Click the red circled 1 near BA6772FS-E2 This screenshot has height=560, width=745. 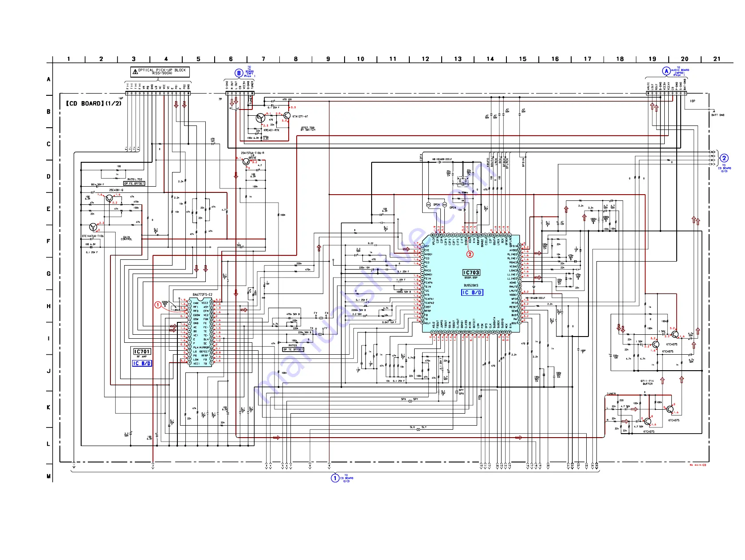tap(158, 305)
